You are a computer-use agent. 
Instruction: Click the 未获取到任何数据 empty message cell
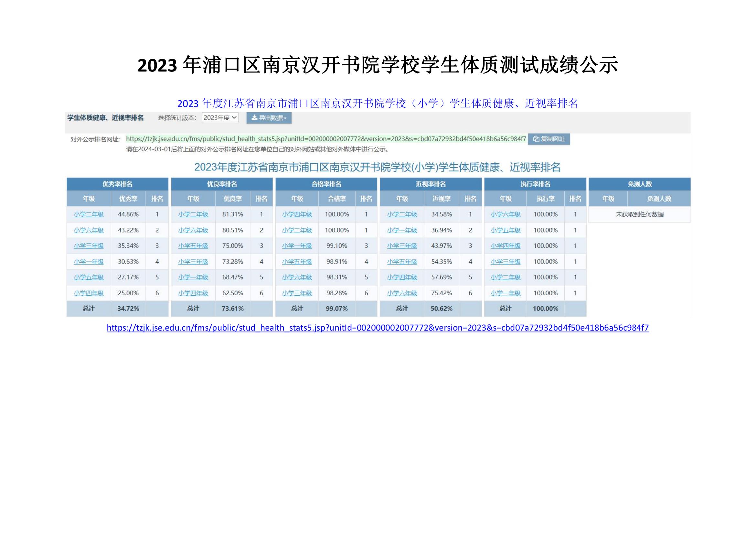tap(639, 214)
